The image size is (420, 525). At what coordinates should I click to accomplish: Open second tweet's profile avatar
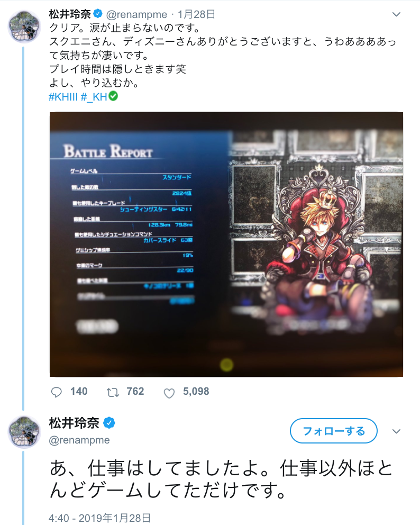coord(24,432)
